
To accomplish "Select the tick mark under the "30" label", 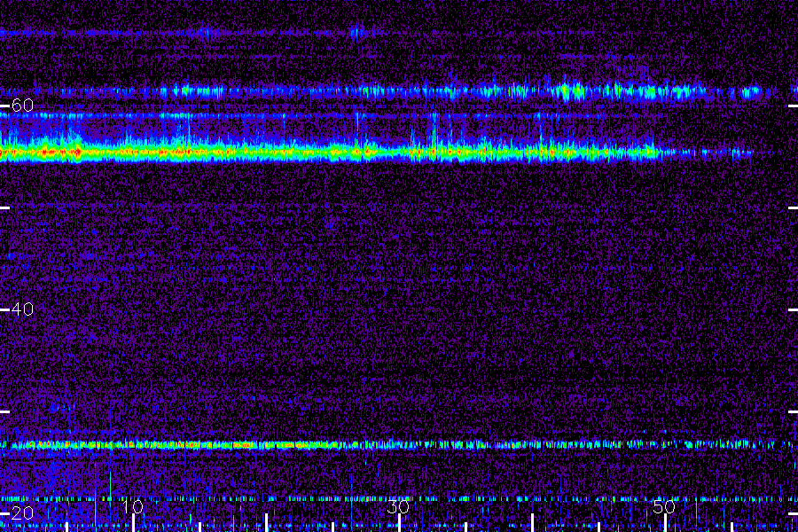I will click(400, 523).
